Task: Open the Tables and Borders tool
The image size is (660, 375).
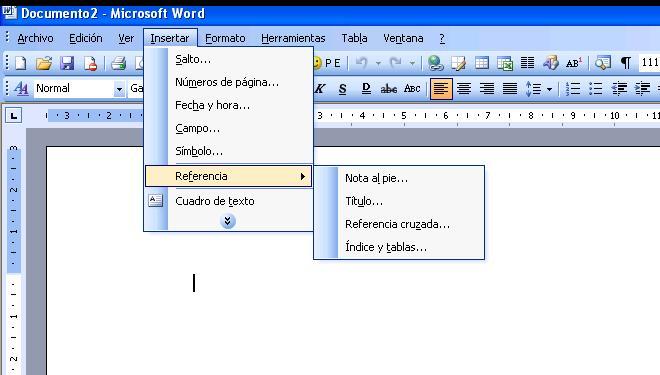Action: [458, 63]
